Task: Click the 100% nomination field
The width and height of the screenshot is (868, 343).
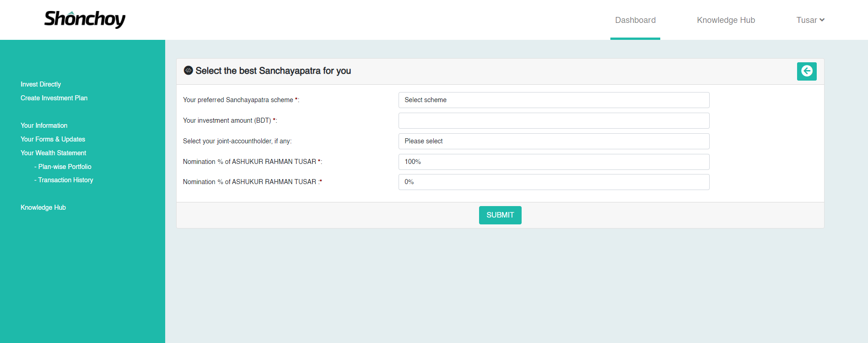Action: [554, 162]
